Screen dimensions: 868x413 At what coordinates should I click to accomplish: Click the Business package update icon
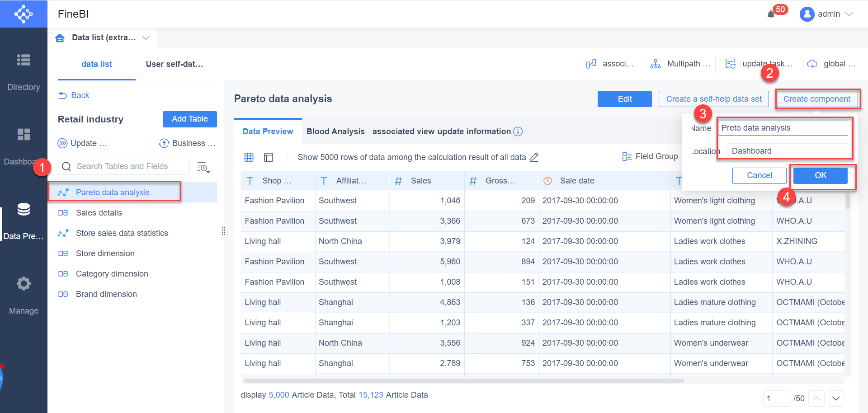[x=164, y=143]
